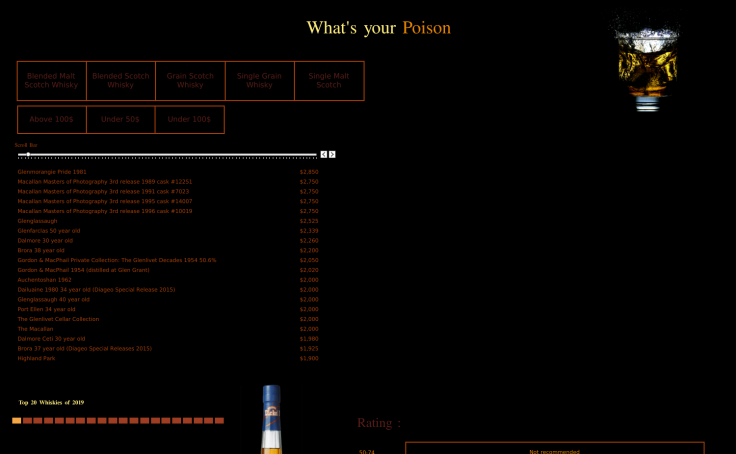Select 'Port Ellen 34 year old'
The image size is (736, 454).
pos(46,309)
